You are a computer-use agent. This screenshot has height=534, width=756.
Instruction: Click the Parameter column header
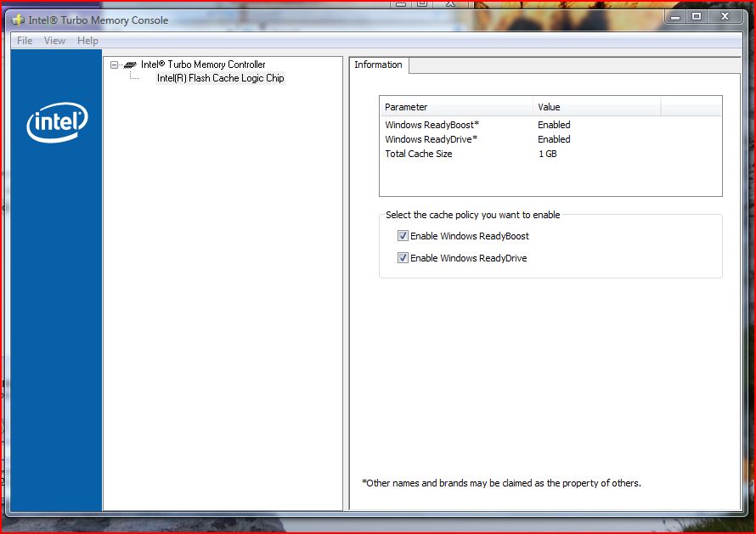pyautogui.click(x=457, y=107)
